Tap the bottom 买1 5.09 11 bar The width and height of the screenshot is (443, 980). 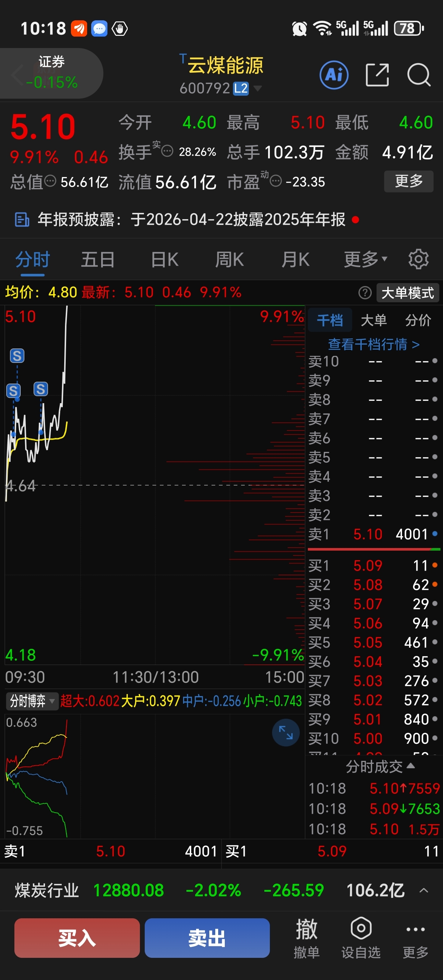[332, 851]
